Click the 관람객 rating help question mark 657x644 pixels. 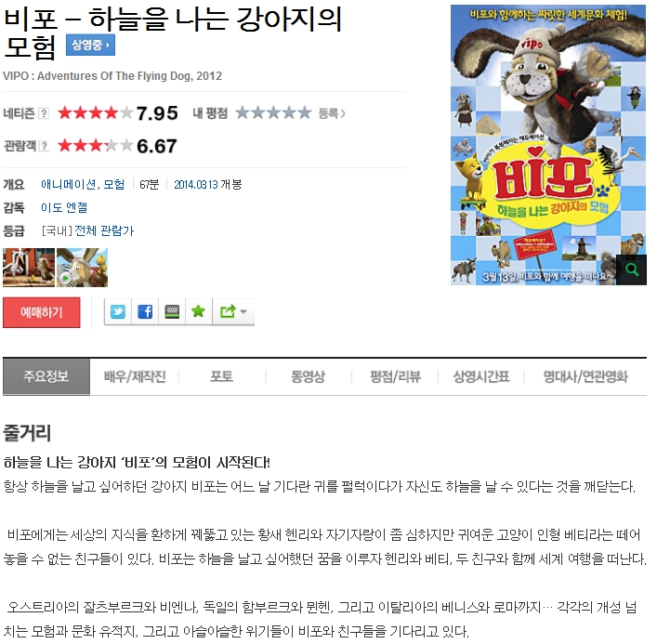point(44,146)
